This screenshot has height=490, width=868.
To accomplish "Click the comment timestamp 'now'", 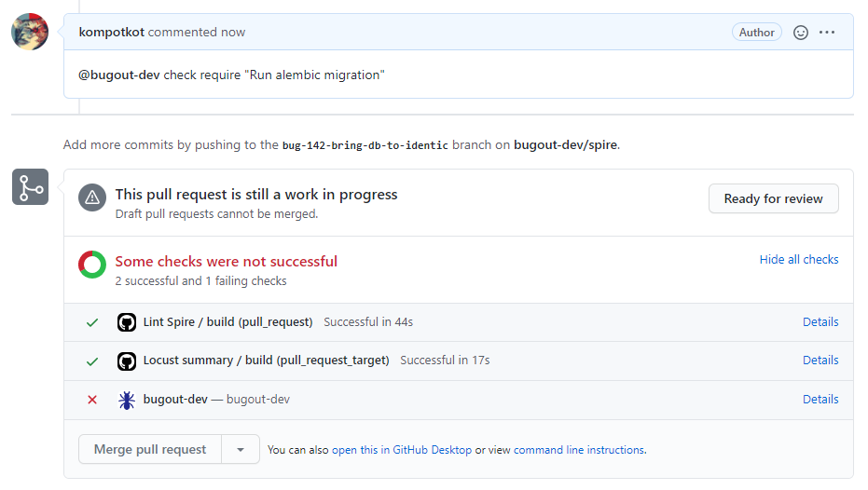I will (x=232, y=32).
